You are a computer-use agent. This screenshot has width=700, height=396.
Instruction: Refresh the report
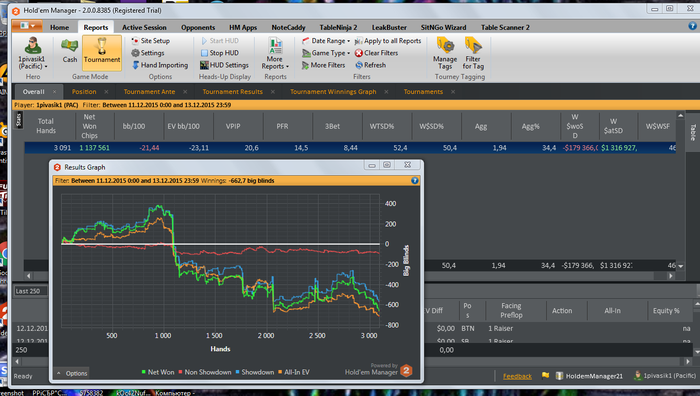[x=371, y=65]
